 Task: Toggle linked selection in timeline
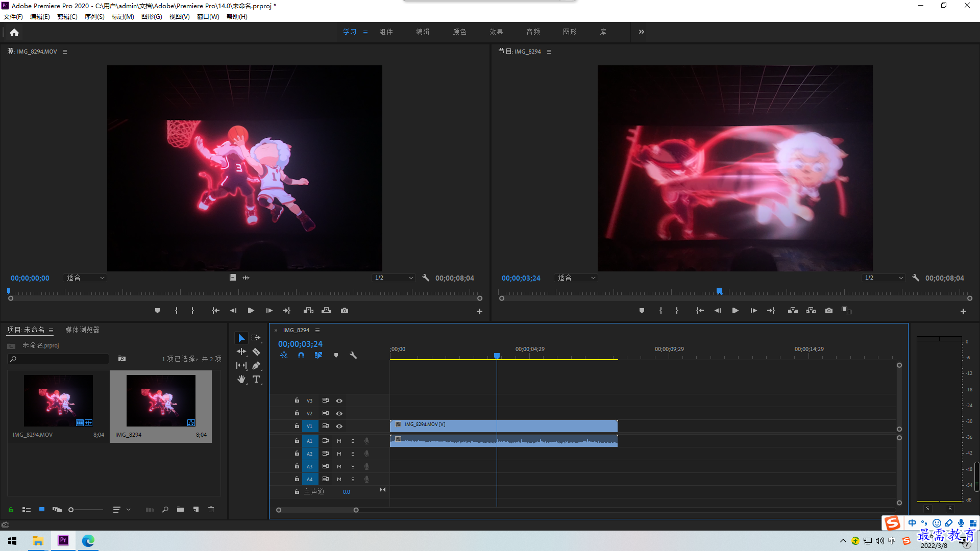point(318,355)
